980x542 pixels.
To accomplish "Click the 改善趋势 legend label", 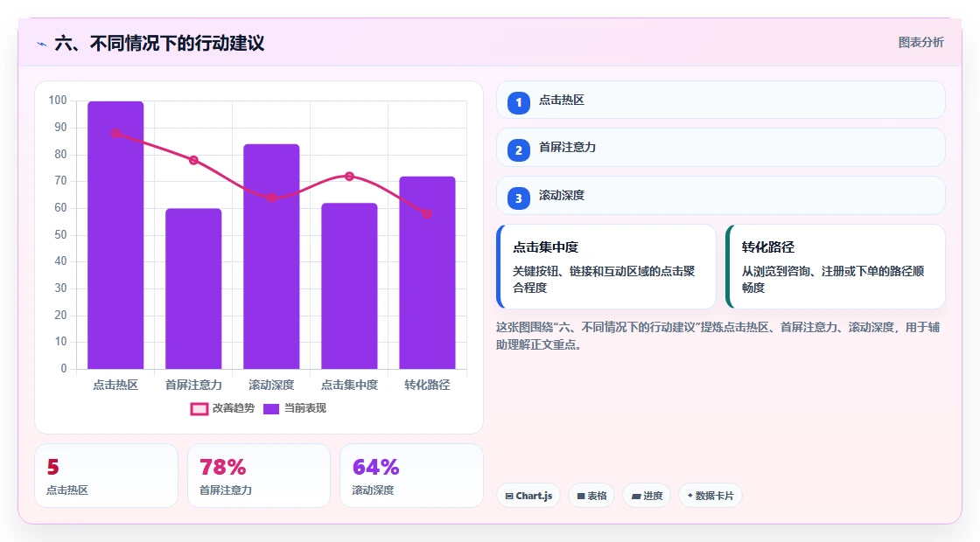I will [234, 408].
